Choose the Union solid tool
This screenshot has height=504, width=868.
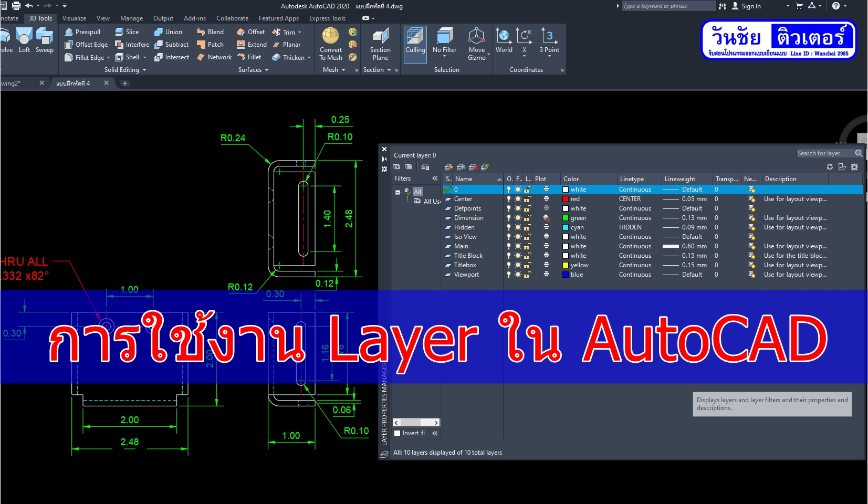tap(168, 32)
